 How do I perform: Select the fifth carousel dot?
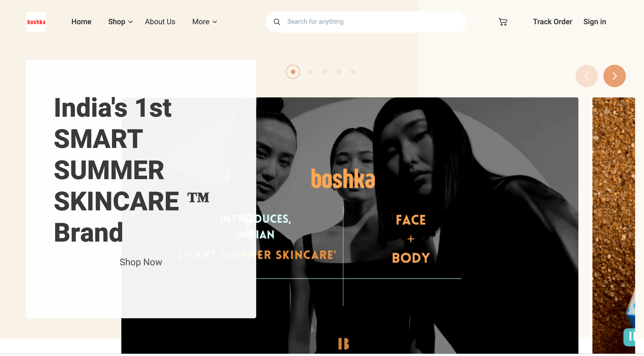[x=353, y=72]
